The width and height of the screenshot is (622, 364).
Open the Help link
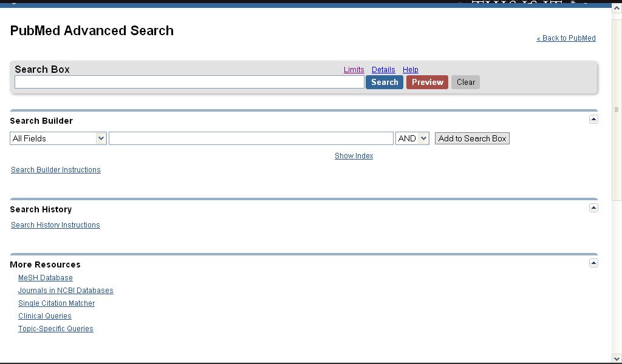pos(411,70)
